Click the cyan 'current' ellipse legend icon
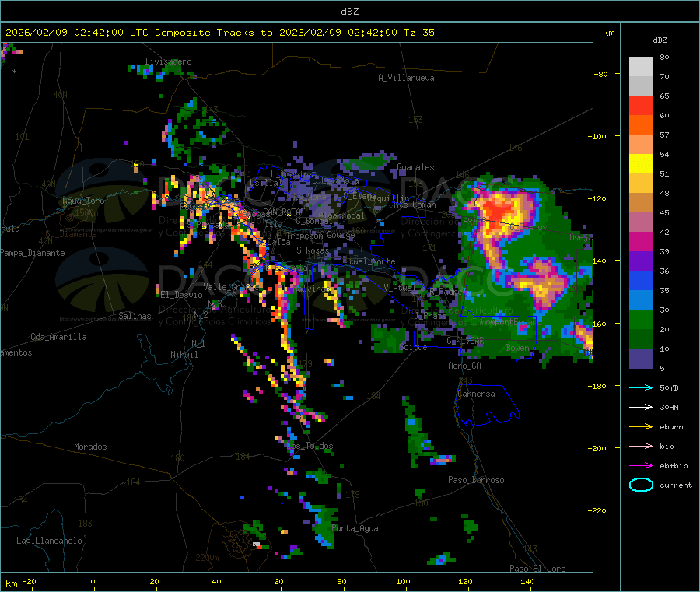This screenshot has width=700, height=592. [x=641, y=485]
